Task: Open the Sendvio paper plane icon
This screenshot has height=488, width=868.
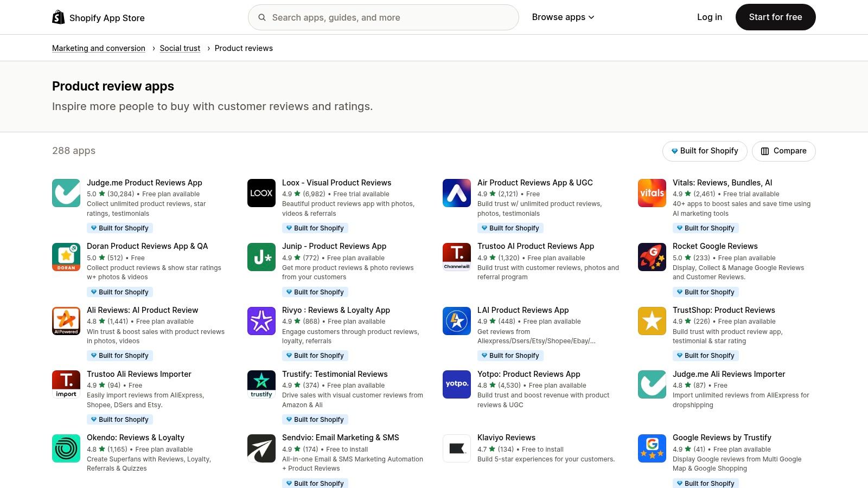Action: pos(261,448)
